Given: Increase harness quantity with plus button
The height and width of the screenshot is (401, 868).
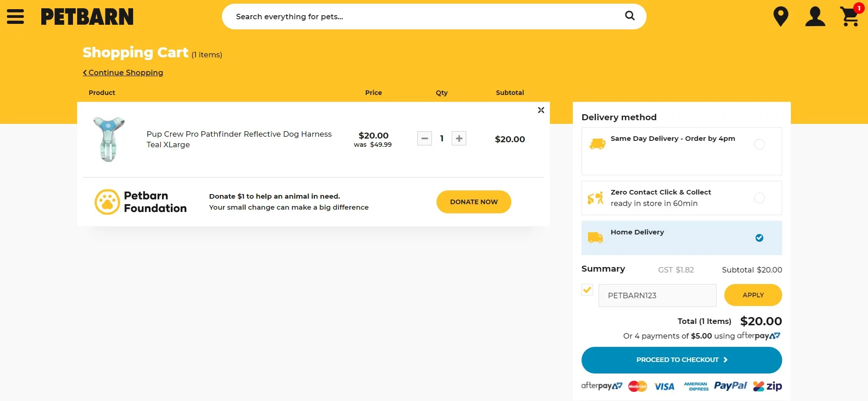Looking at the screenshot, I should [459, 139].
